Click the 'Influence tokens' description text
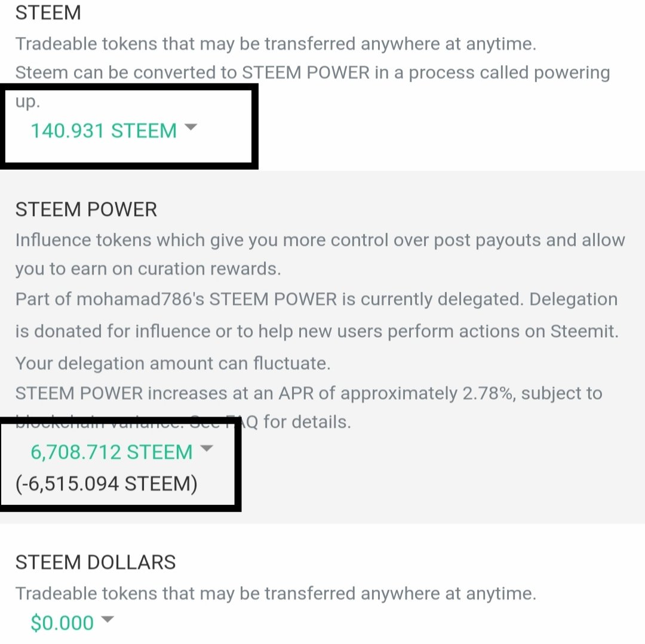Image resolution: width=645 pixels, height=644 pixels. tap(320, 240)
